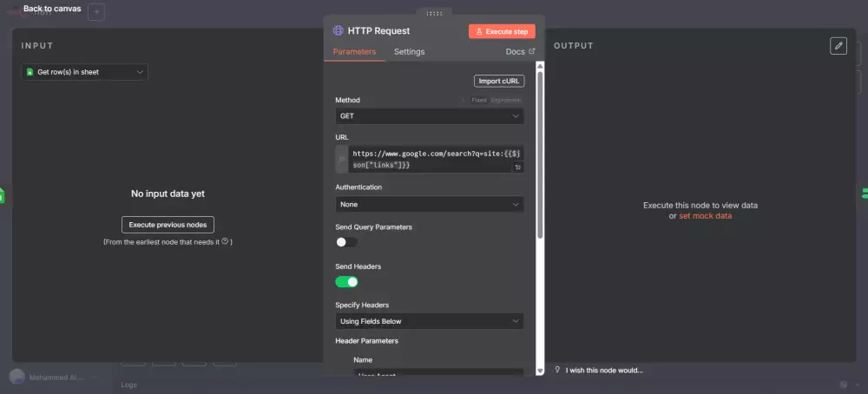Click 'Execute this node to view data' text
The image size is (868, 394).
tap(700, 206)
